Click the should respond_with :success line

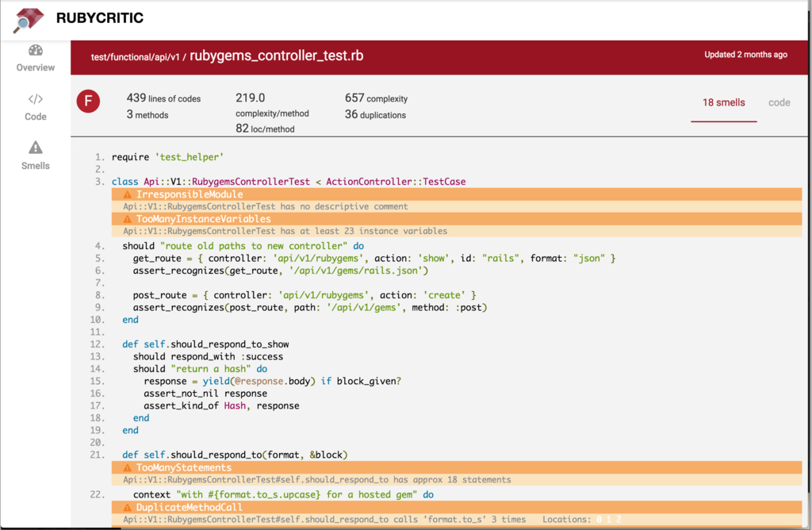click(209, 357)
